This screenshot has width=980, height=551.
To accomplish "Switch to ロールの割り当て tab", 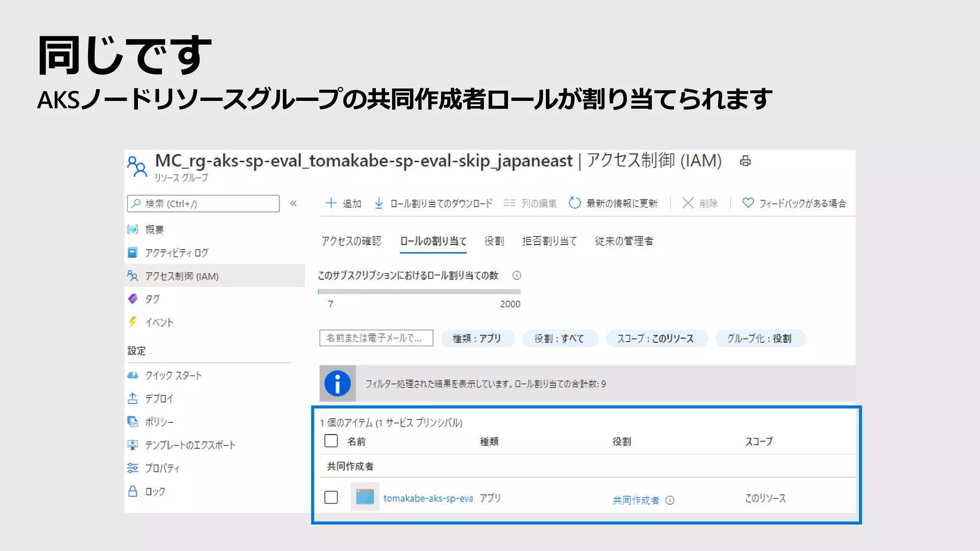I will 433,241.
